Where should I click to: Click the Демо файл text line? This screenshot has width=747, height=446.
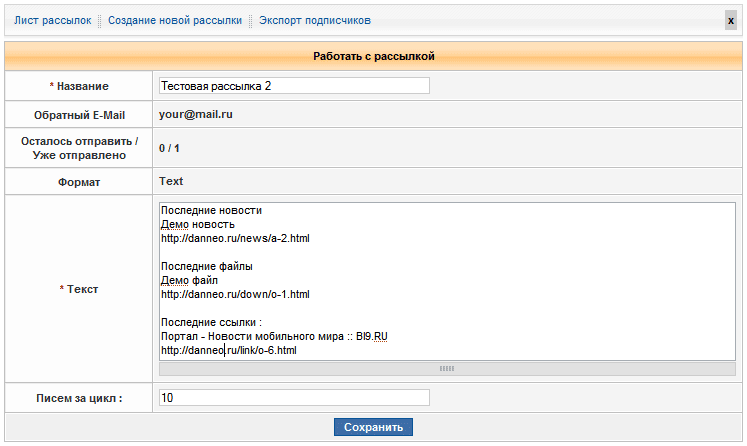189,281
